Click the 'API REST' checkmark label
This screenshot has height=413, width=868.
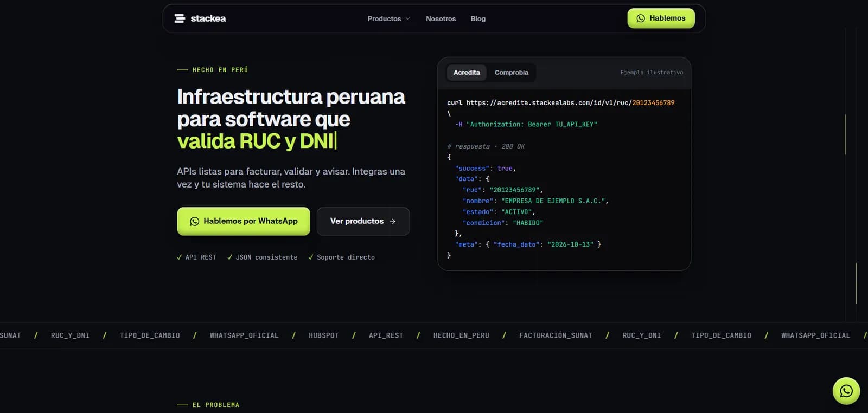pos(196,257)
